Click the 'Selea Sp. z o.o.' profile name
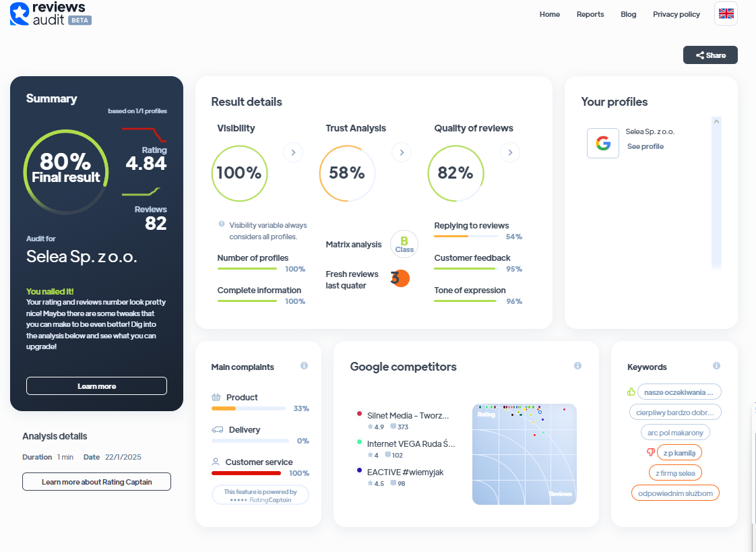This screenshot has height=552, width=756. coord(650,131)
